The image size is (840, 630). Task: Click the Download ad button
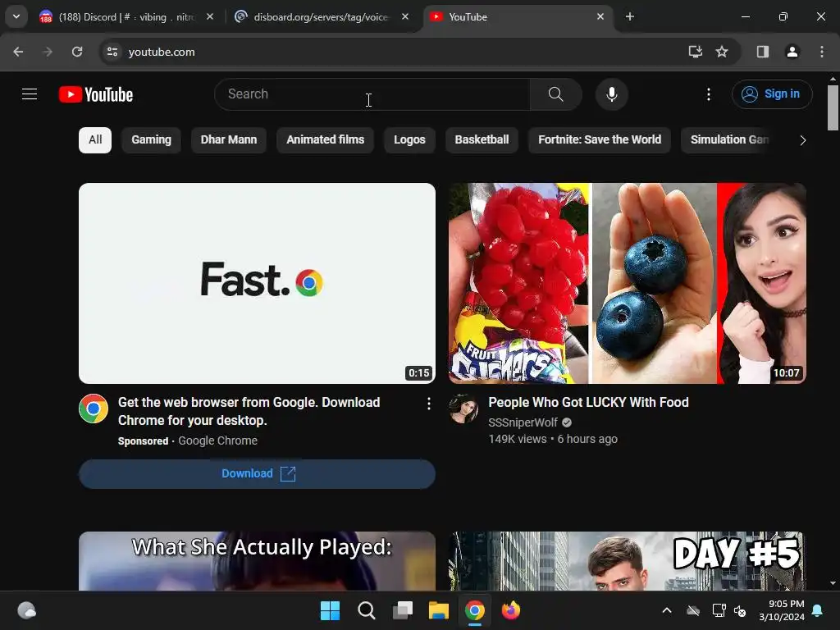(x=257, y=473)
